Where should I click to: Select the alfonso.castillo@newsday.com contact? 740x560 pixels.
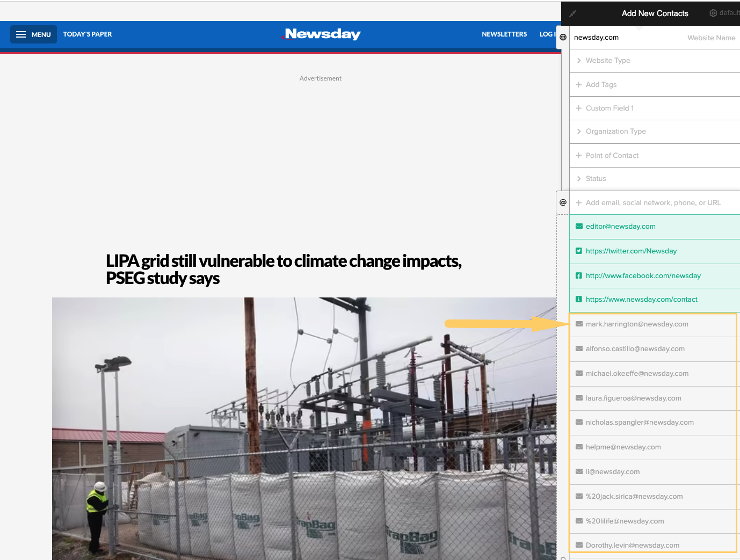635,349
